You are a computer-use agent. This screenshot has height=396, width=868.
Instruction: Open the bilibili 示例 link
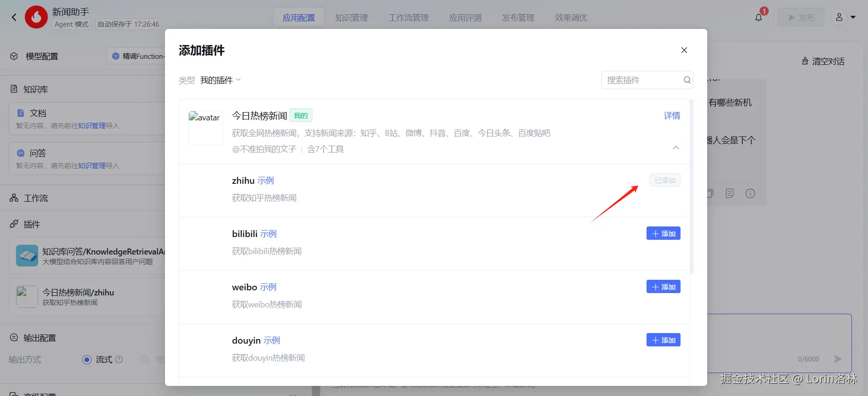pos(268,234)
